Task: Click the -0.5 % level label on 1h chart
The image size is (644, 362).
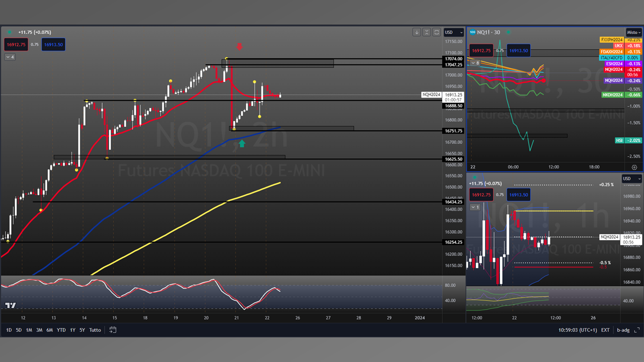Action: (605, 262)
